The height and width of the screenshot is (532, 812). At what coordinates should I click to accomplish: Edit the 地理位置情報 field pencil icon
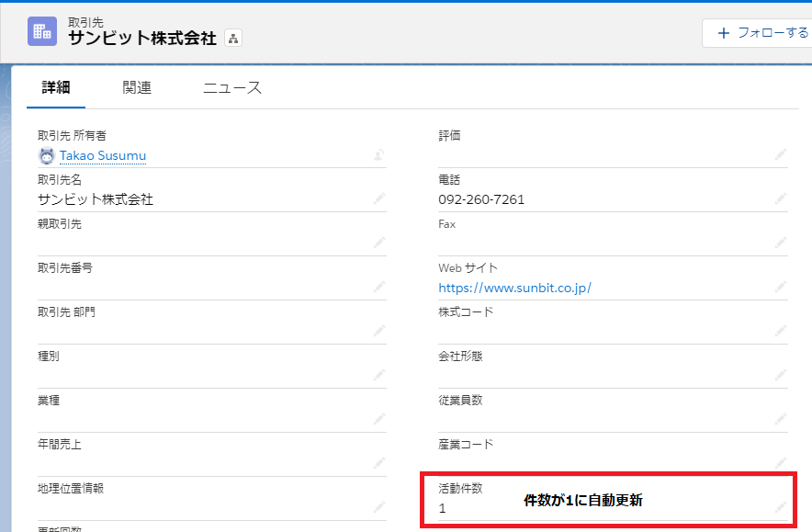click(x=379, y=506)
